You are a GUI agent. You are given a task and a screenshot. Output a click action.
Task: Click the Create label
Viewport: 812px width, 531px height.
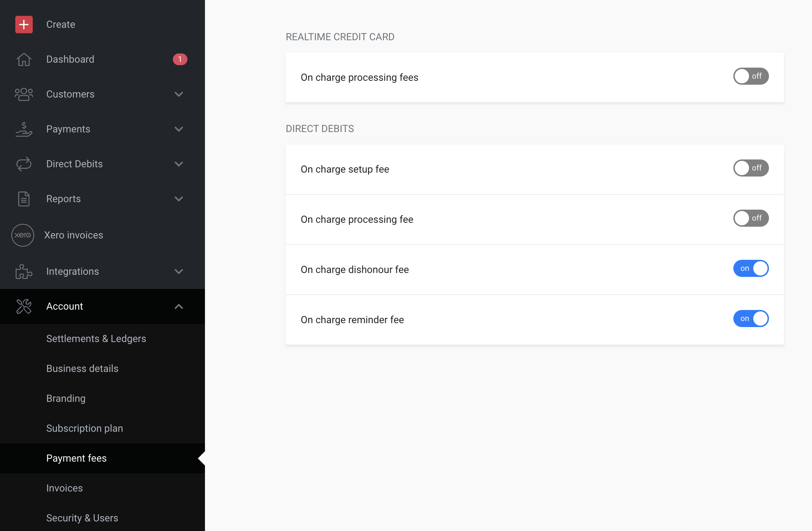[x=61, y=25]
